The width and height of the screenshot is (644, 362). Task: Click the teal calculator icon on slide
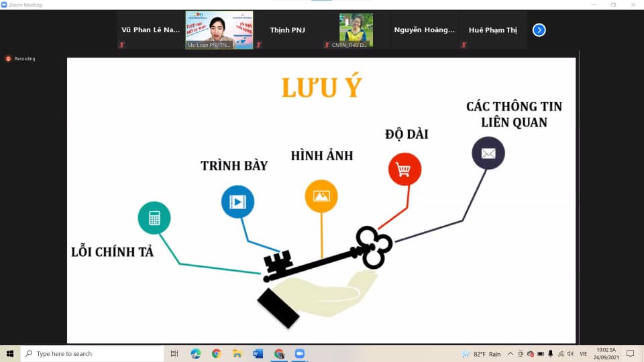tap(154, 218)
